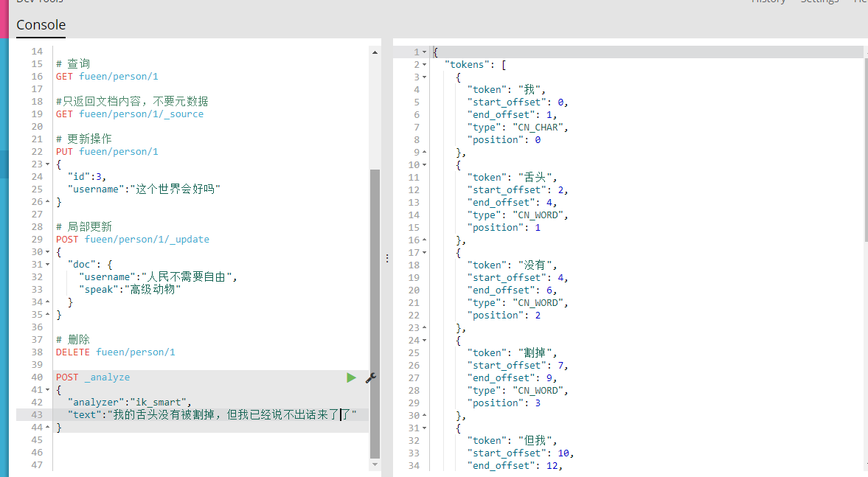Click the comment # 局部更新
Screen dimensions: 868x477
click(83, 226)
